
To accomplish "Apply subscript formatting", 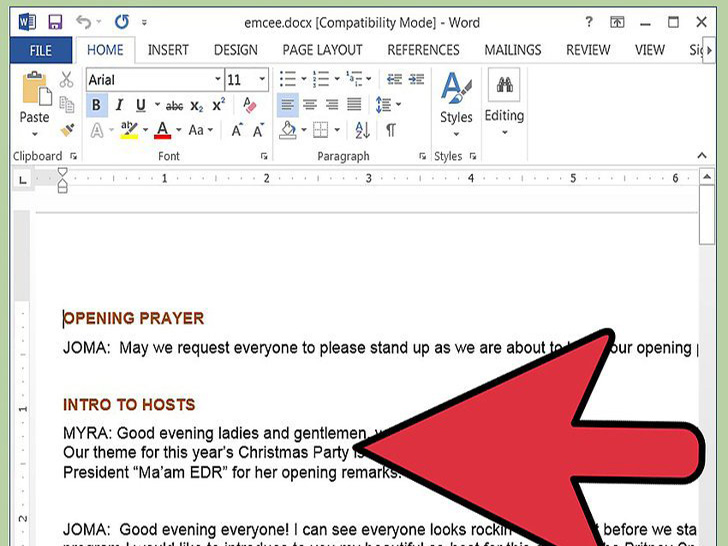I will pyautogui.click(x=196, y=106).
